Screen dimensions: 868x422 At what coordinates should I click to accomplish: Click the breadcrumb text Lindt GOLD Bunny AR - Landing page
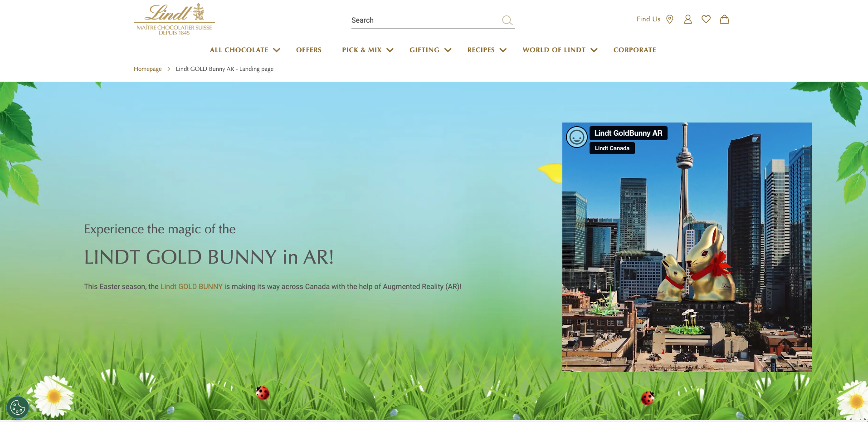click(x=224, y=69)
